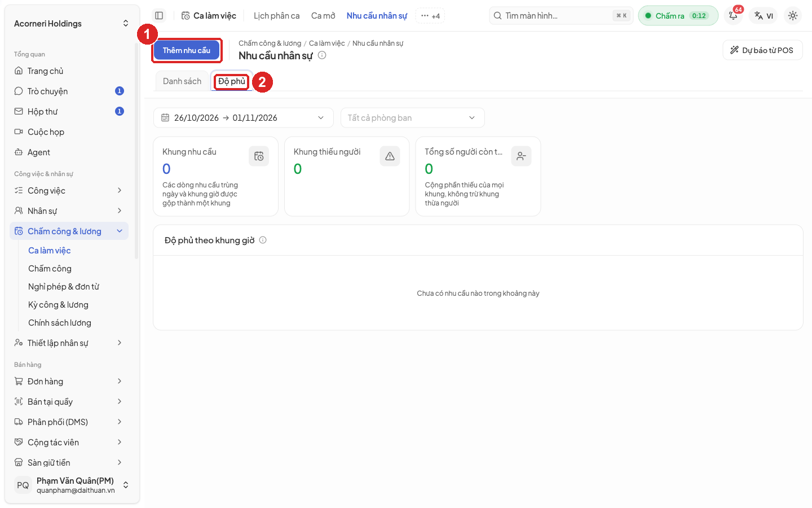
Task: Go to Cuộc họp meetings
Action: click(x=69, y=132)
